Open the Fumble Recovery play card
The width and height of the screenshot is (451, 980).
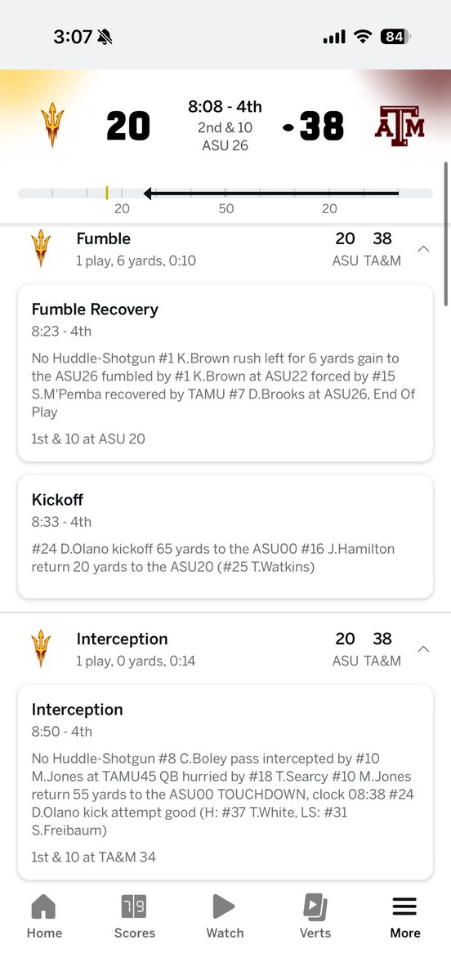pyautogui.click(x=225, y=373)
